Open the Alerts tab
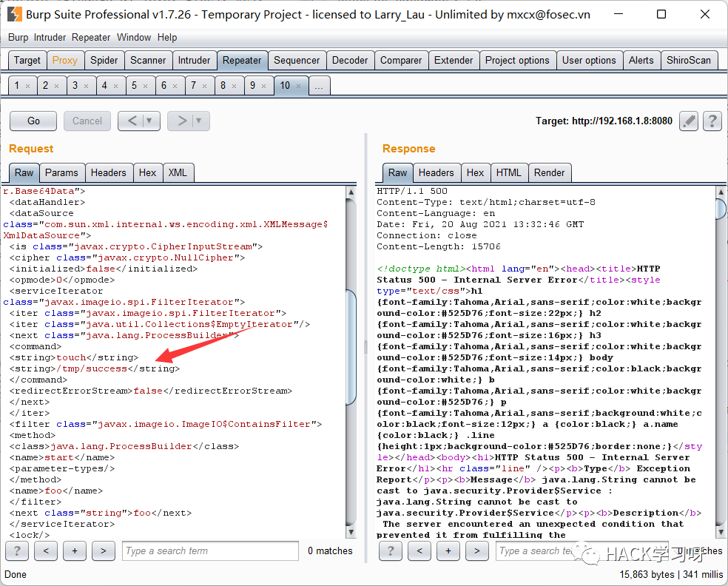The image size is (728, 586). point(641,61)
